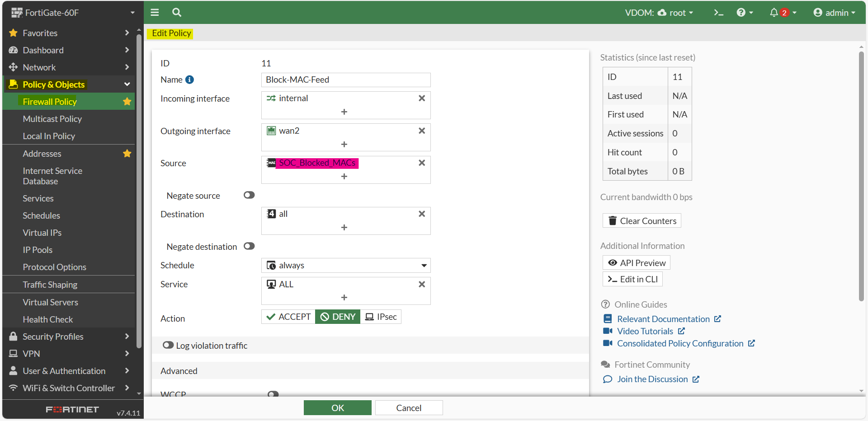Add a service entry with plus
Screen dimensions: 868x421
[x=344, y=297]
